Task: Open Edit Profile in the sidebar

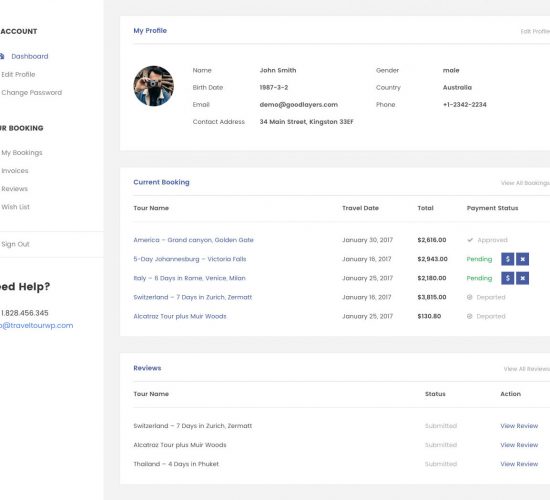Action: click(x=18, y=74)
